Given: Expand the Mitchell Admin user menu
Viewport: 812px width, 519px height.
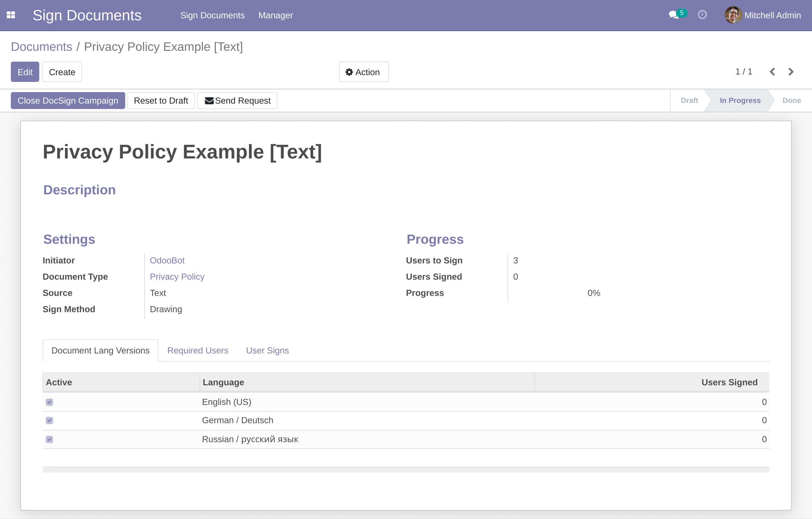Looking at the screenshot, I should pyautogui.click(x=772, y=15).
